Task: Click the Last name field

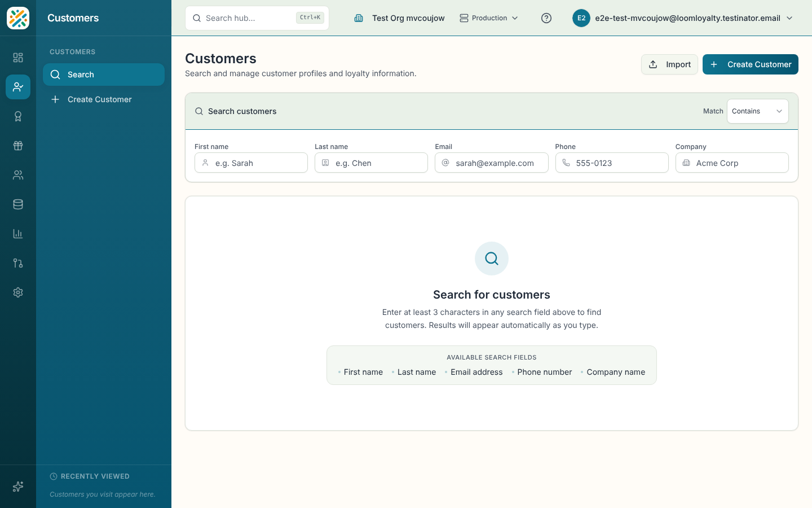Action: (x=371, y=163)
